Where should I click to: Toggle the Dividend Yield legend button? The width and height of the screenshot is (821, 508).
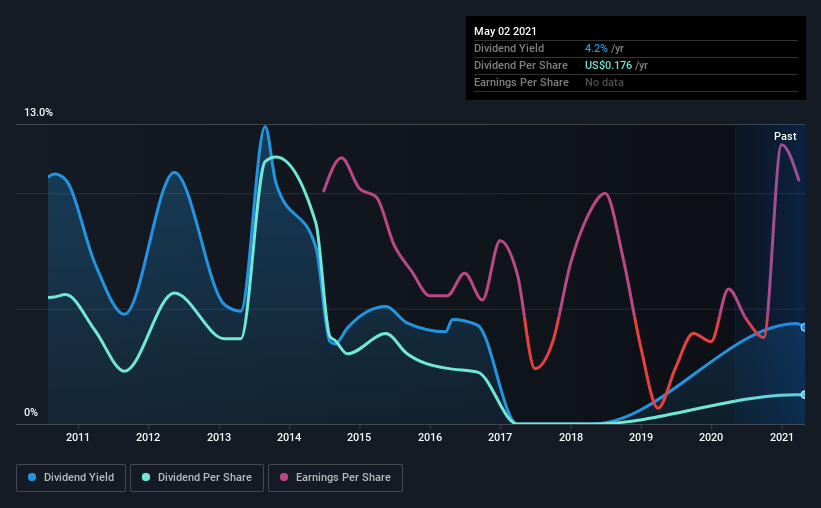pos(71,478)
